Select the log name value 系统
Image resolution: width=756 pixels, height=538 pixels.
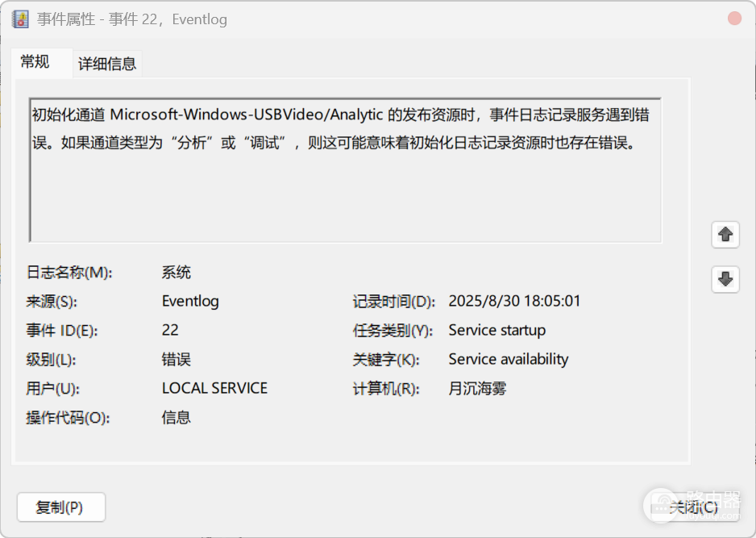pyautogui.click(x=176, y=272)
